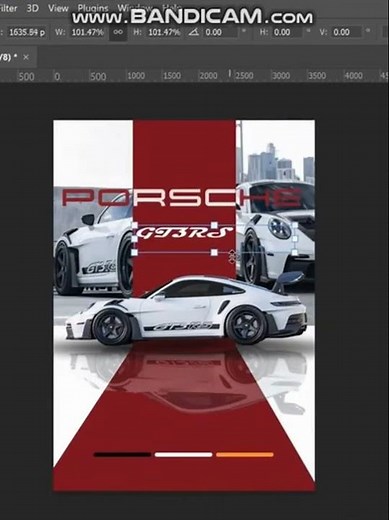389x520 pixels.
Task: Click the rotation angle icon
Action: [194, 32]
